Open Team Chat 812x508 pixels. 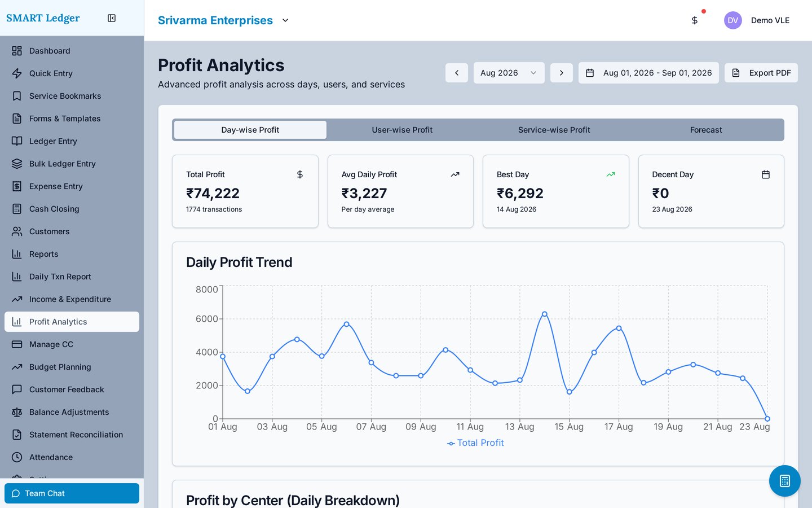(72, 493)
